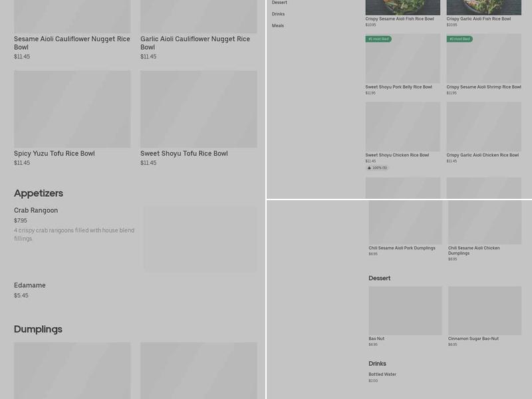Select the Bao Nut dessert image
The image size is (532, 399).
point(405,311)
